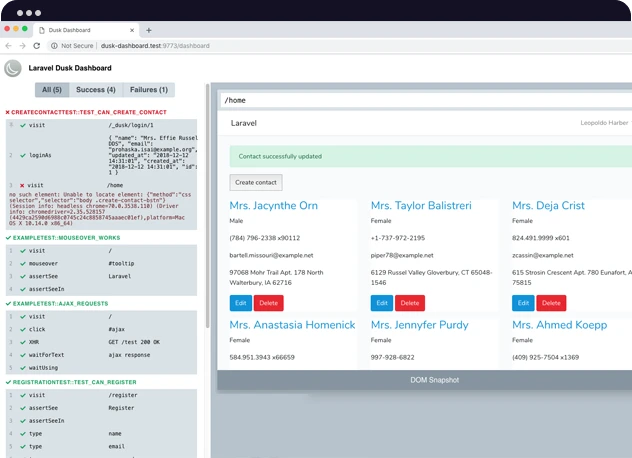Image resolution: width=632 pixels, height=458 pixels.
Task: Click the /home URL field in snapshot
Action: 420,100
